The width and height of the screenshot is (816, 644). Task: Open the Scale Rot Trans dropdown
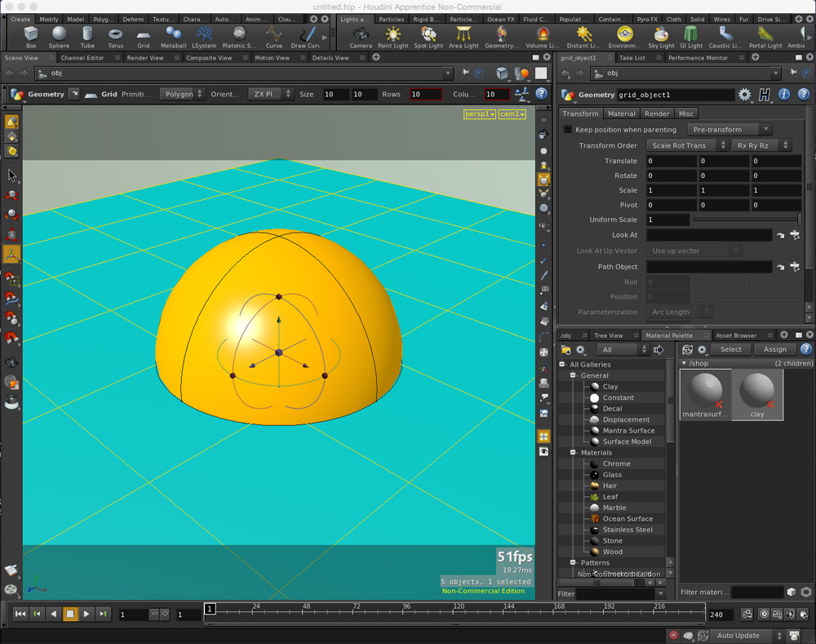(686, 145)
